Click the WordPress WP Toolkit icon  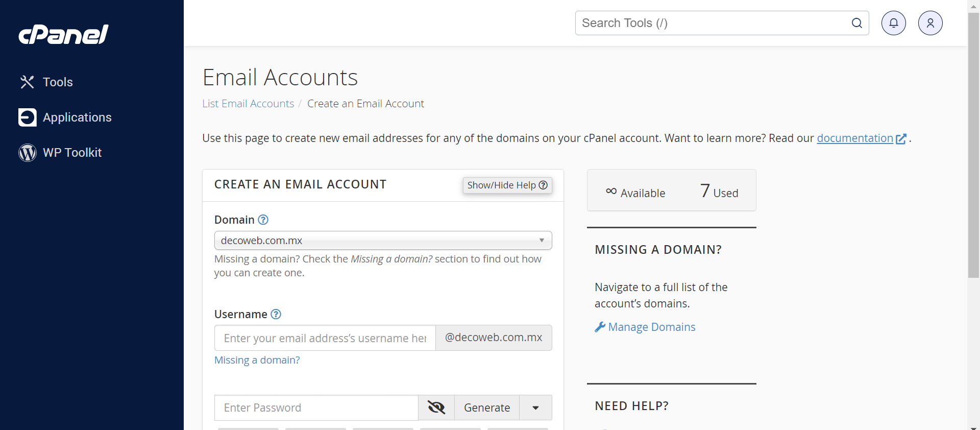click(x=28, y=152)
